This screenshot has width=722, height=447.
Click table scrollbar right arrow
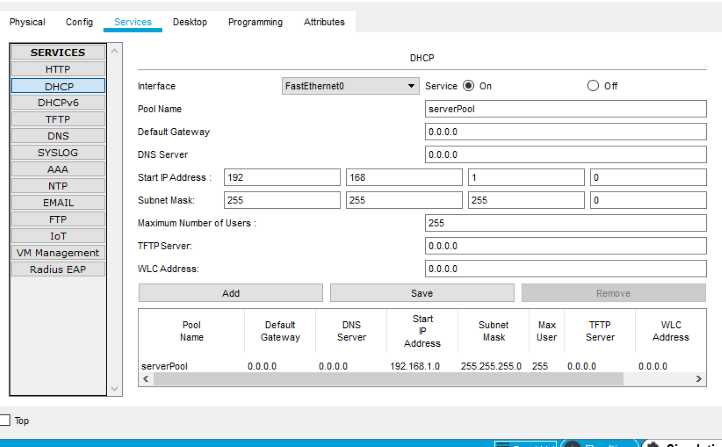pyautogui.click(x=699, y=379)
